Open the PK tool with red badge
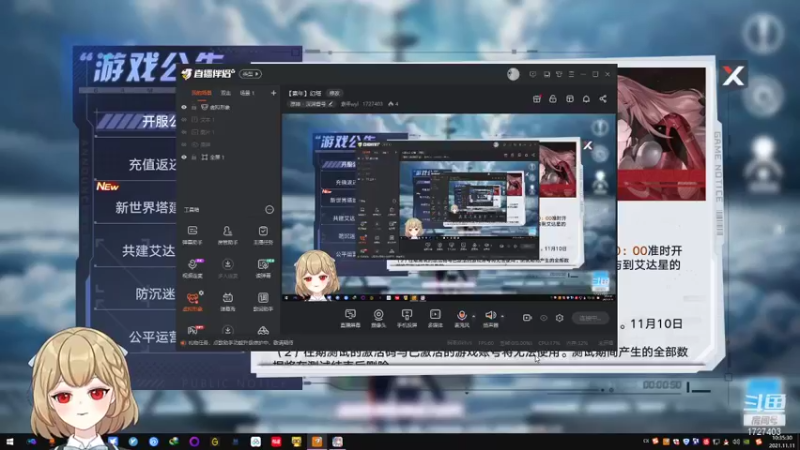 coord(193,331)
